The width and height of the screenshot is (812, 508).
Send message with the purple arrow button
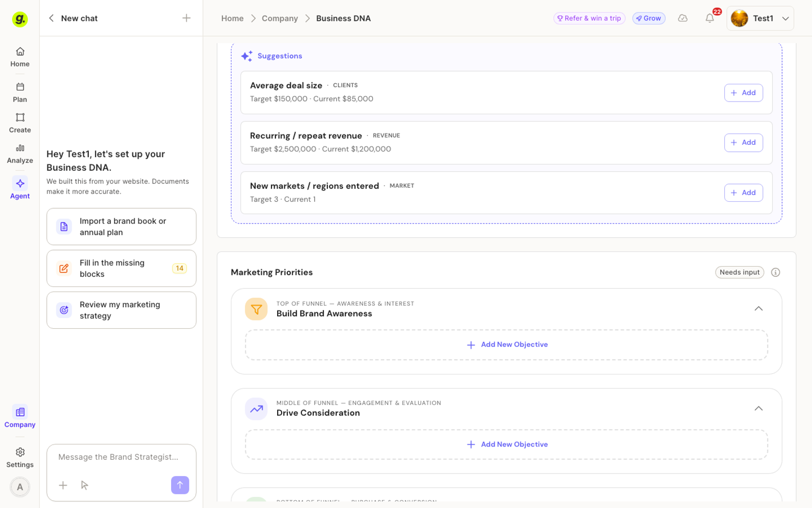[x=180, y=485]
